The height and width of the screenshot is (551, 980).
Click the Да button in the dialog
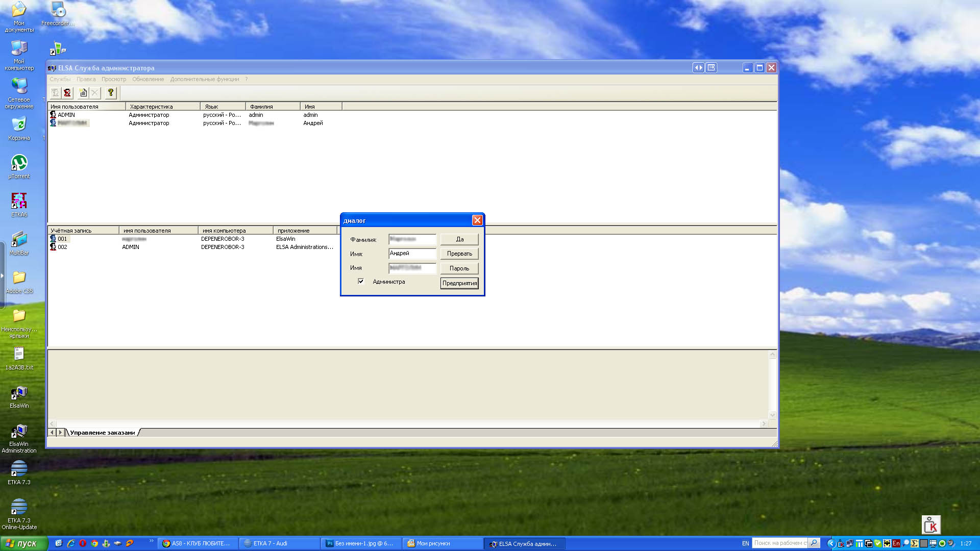tap(459, 239)
